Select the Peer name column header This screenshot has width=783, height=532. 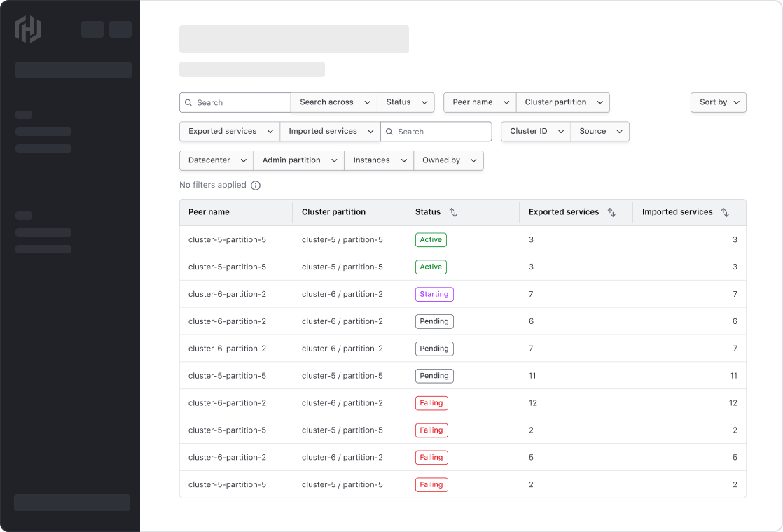(x=208, y=211)
